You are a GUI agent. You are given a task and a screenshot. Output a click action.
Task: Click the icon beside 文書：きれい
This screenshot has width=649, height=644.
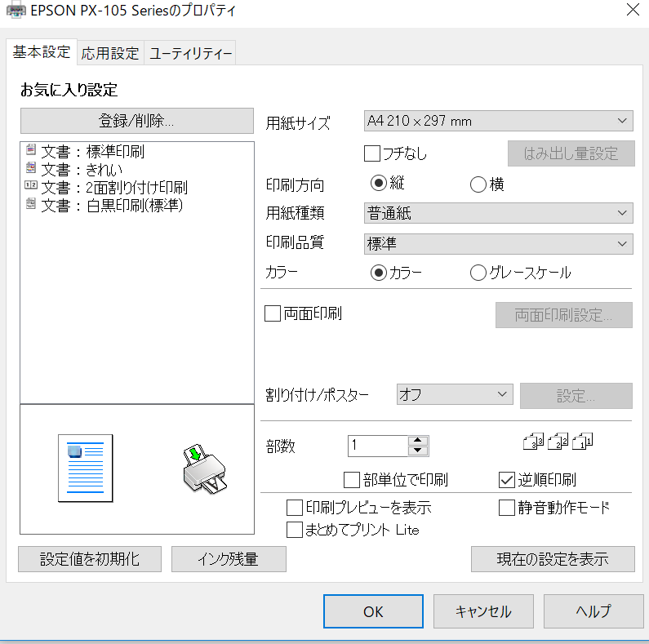point(31,167)
